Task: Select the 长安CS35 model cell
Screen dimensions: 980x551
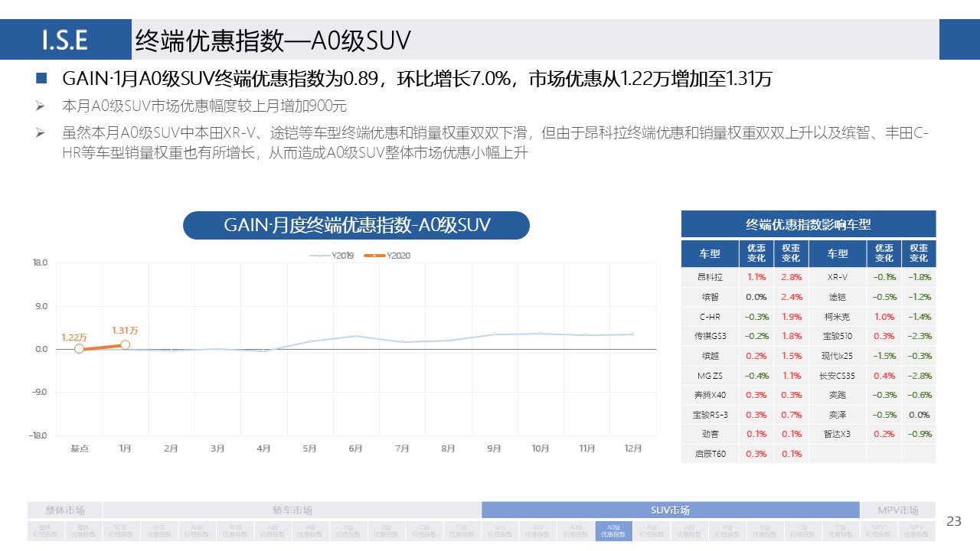Action: 838,376
